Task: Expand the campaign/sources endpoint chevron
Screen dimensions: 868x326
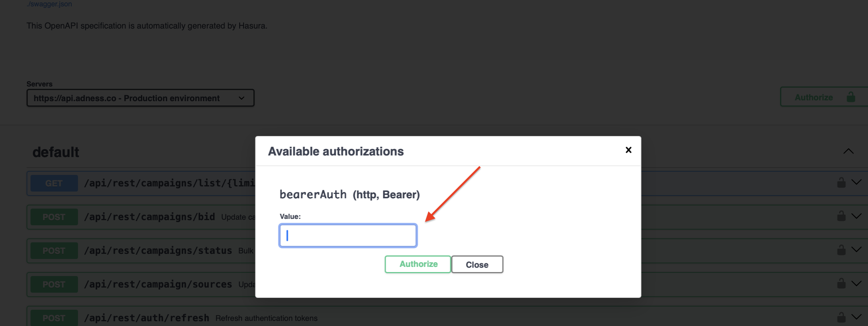Action: (857, 284)
